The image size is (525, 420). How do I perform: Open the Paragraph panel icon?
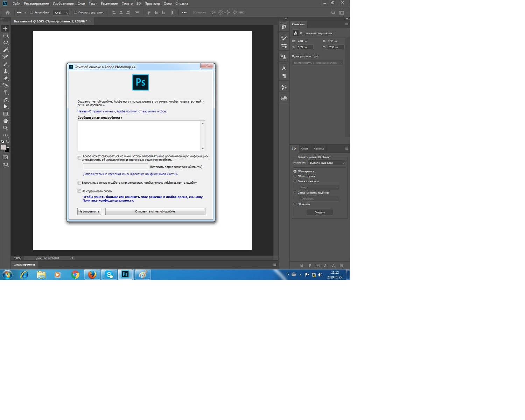[x=284, y=76]
